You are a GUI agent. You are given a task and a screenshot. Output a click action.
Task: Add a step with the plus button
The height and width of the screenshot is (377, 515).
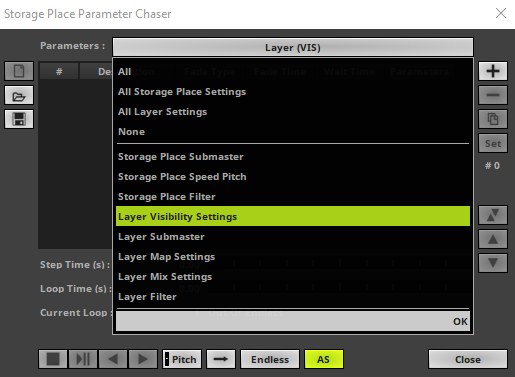493,71
